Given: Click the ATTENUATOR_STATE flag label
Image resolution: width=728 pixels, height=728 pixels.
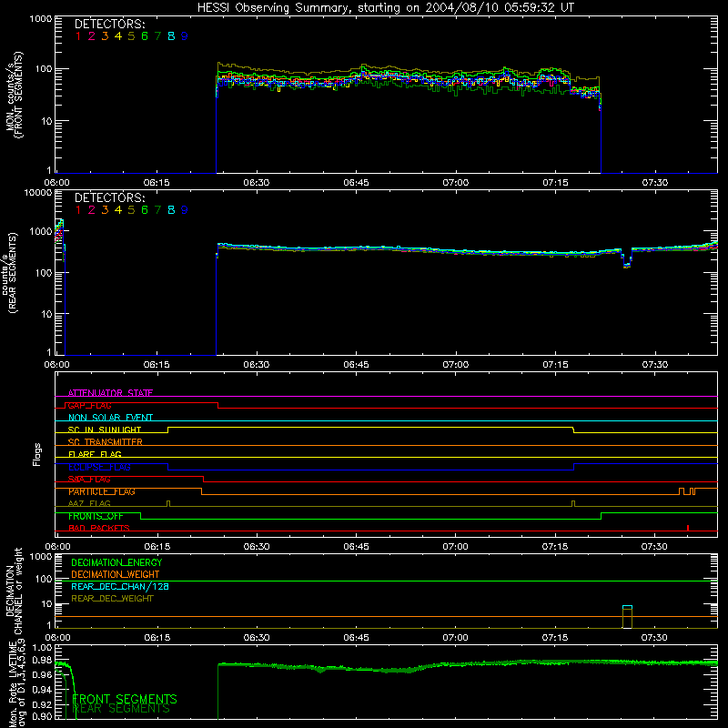Looking at the screenshot, I should pyautogui.click(x=110, y=393).
